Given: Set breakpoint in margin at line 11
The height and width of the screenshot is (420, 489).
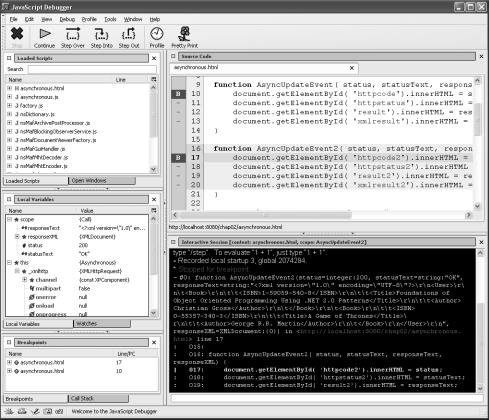Looking at the screenshot, I should pos(178,103).
